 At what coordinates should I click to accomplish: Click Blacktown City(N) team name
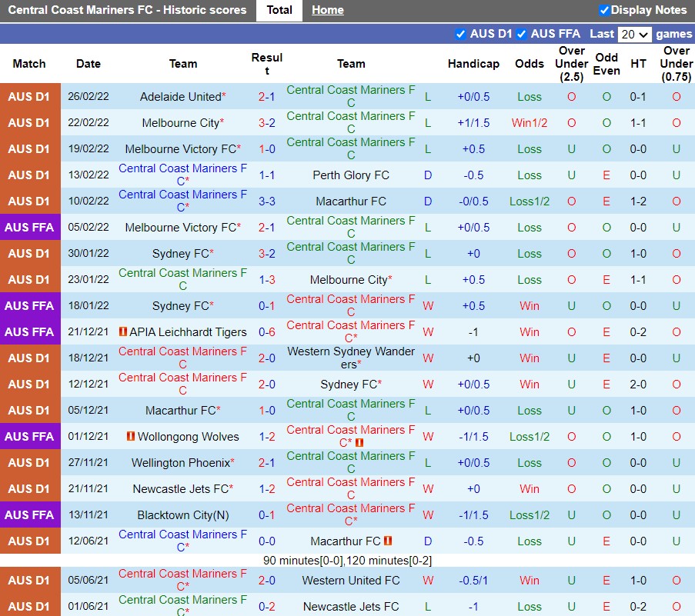tap(183, 515)
